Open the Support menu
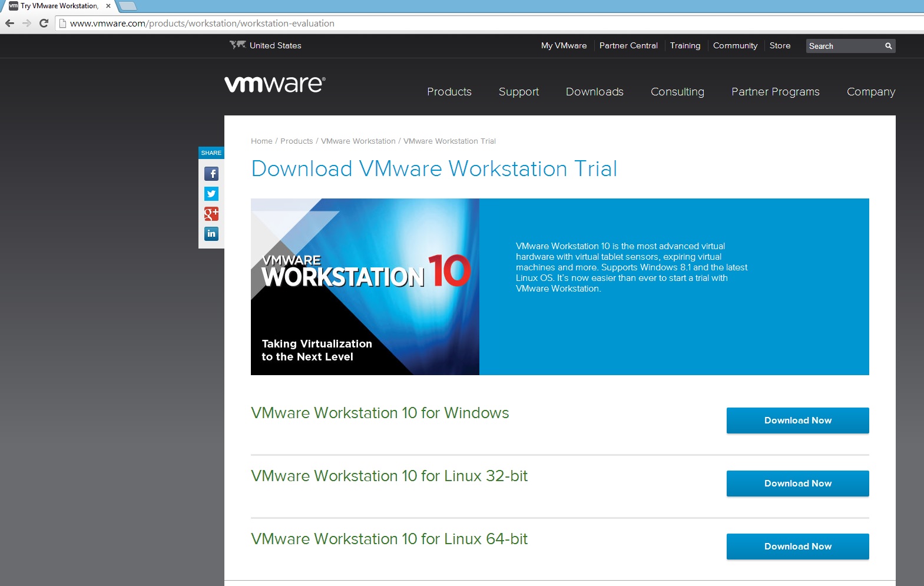Viewport: 924px width, 586px height. (519, 92)
